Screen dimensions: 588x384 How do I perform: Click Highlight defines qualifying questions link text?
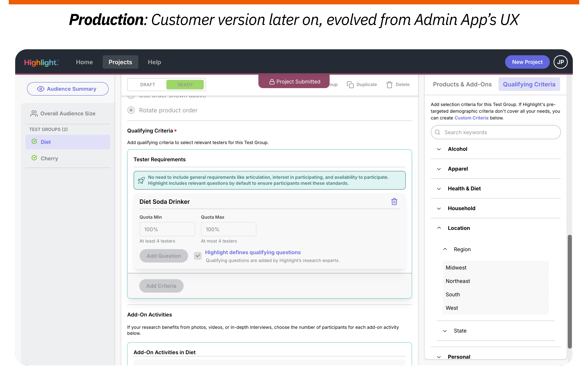pyautogui.click(x=253, y=252)
